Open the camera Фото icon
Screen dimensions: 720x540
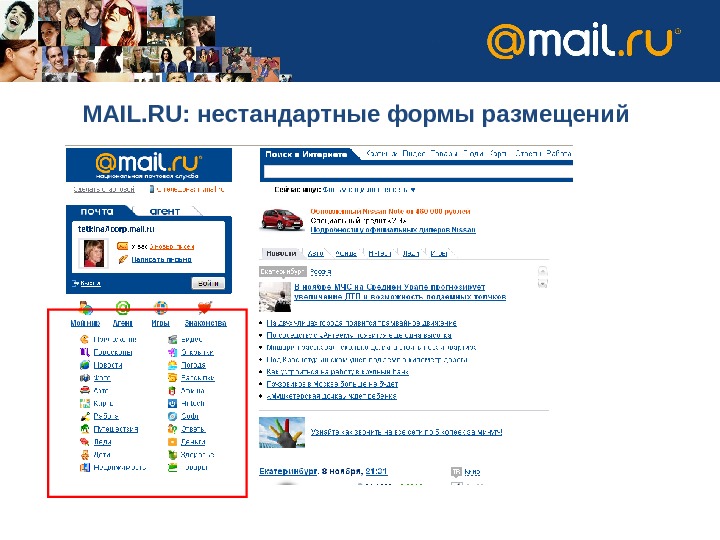pos(84,378)
